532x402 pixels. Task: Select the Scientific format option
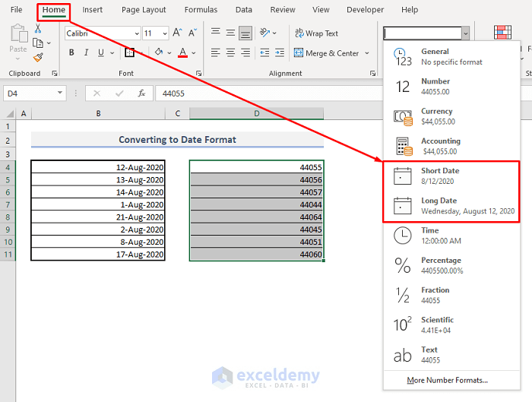(x=451, y=325)
